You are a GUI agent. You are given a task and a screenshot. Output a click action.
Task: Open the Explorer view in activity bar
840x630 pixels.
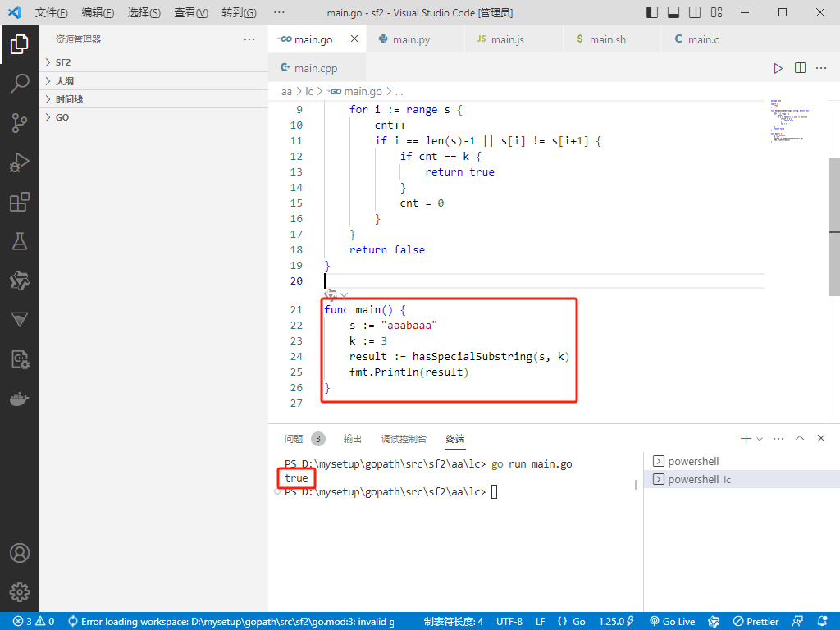point(20,44)
